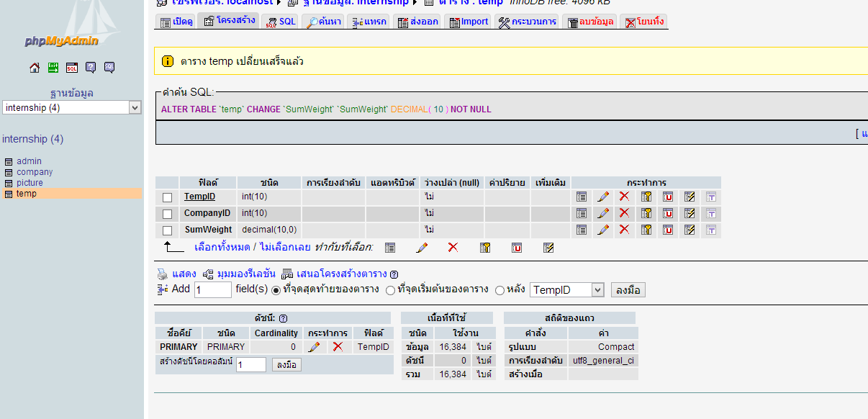This screenshot has height=419, width=868.
Task: Click the เลือกทั้งหมด (check all) link
Action: [222, 247]
